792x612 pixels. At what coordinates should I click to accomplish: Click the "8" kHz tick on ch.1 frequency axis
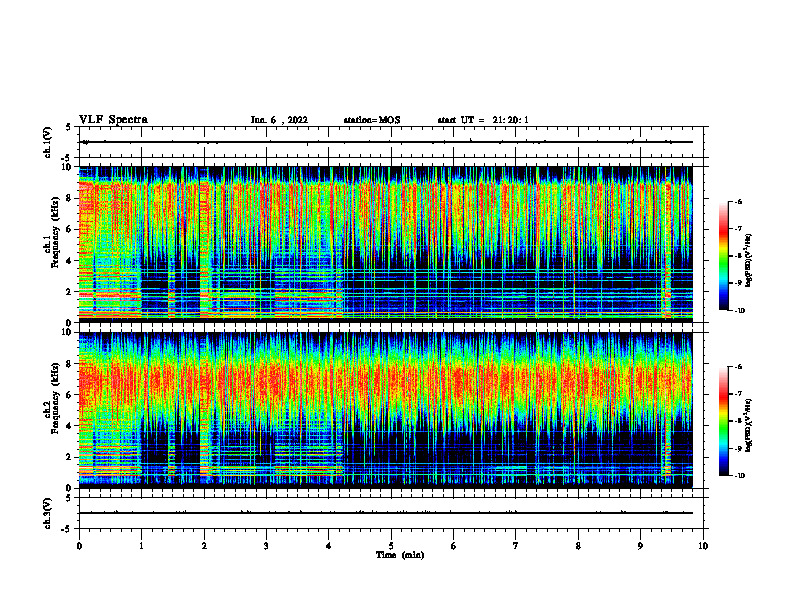tap(71, 198)
